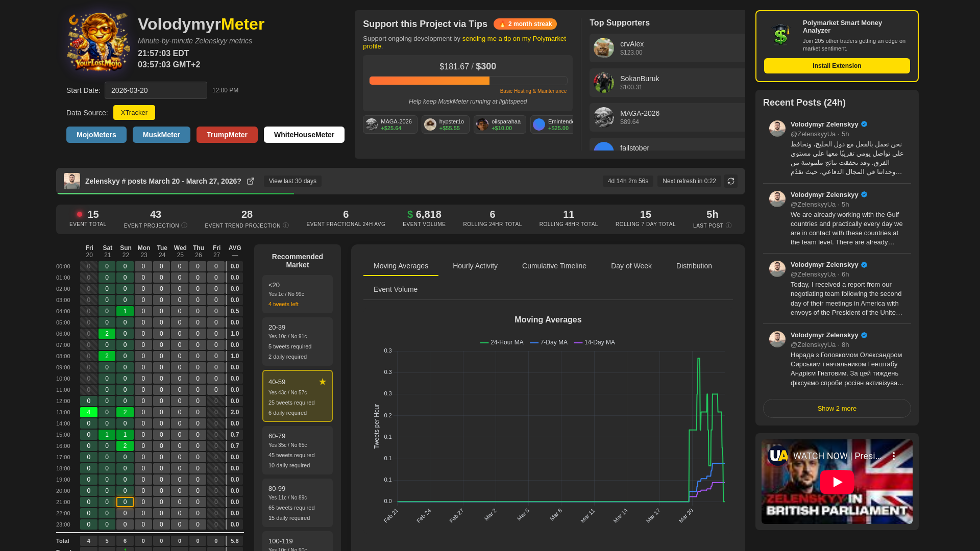
Task: Click the UA channel logo on the video
Action: coord(778,456)
